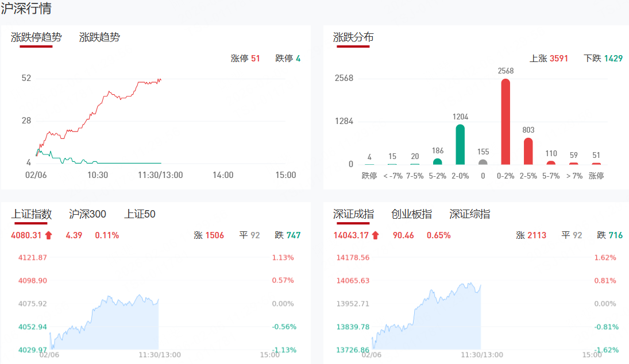Open the 创业板指 tab

click(x=411, y=214)
